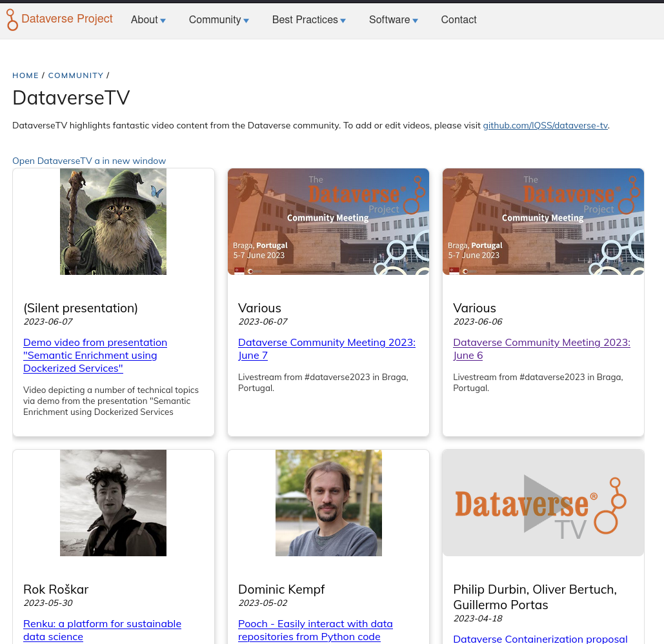Screen dimensions: 664x644
Task: Open the Community dropdown menu
Action: point(219,20)
